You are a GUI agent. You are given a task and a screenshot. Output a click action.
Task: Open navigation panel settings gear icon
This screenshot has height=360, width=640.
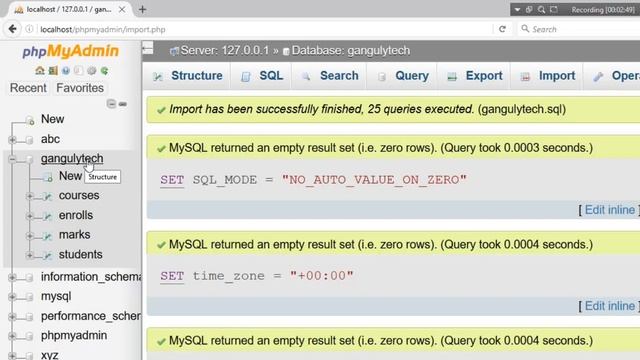[x=92, y=71]
